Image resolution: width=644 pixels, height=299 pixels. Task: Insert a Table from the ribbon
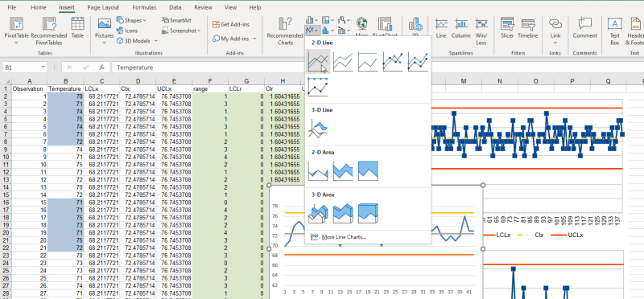tap(77, 29)
